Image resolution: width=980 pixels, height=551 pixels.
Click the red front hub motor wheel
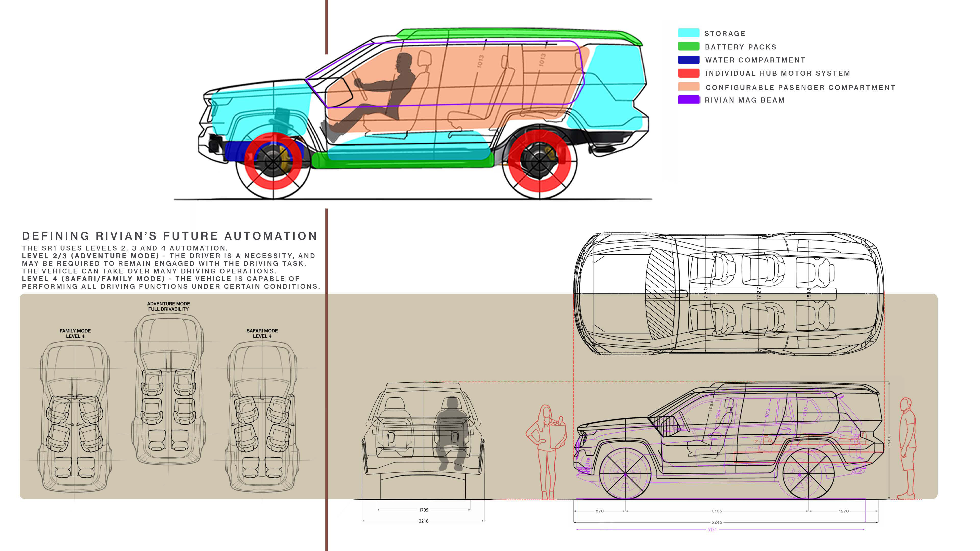273,161
